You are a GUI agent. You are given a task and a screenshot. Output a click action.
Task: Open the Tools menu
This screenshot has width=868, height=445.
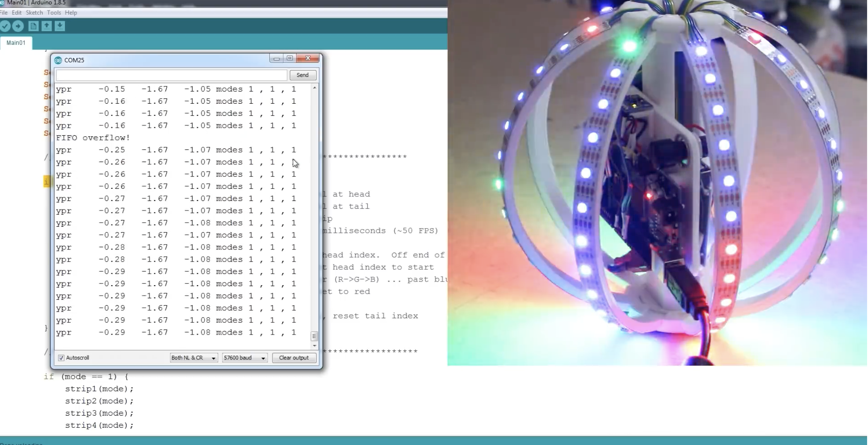(53, 13)
